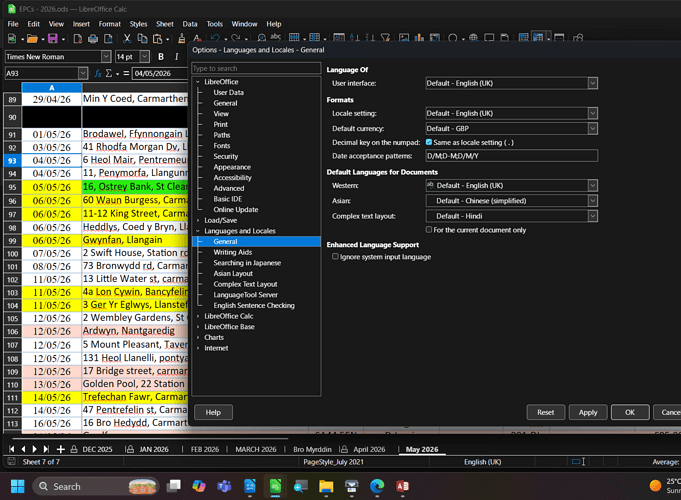
Task: Cut with the scissors icon
Action: (x=127, y=39)
